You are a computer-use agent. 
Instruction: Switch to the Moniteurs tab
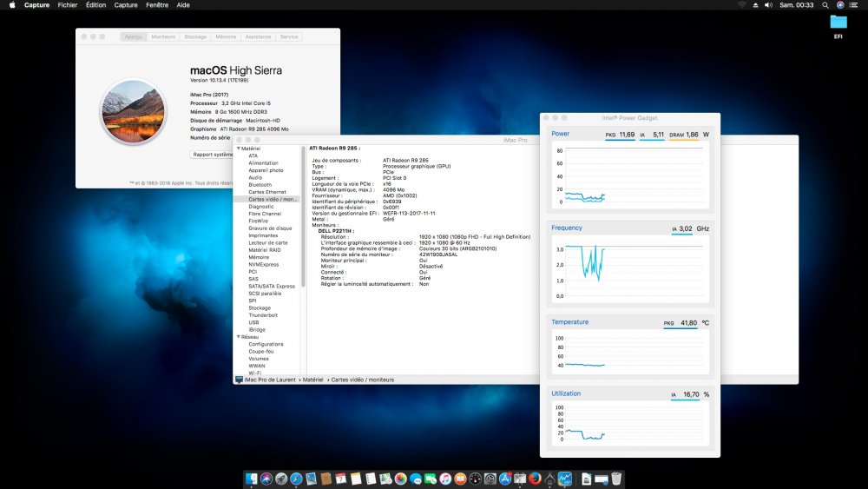click(163, 36)
